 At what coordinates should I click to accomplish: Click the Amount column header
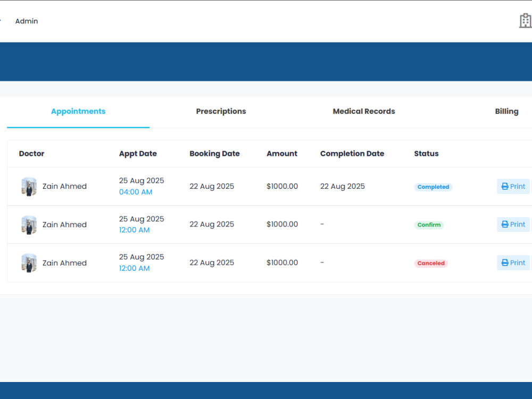[281, 153]
